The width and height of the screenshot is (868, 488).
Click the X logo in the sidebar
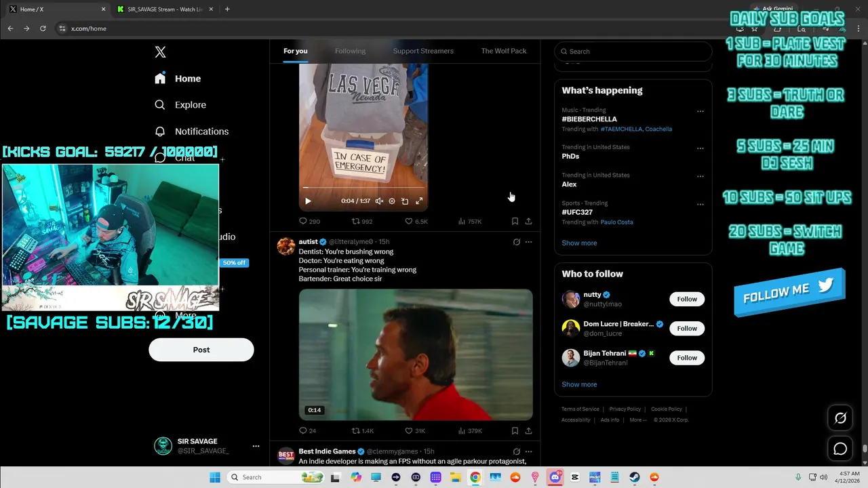coord(160,52)
